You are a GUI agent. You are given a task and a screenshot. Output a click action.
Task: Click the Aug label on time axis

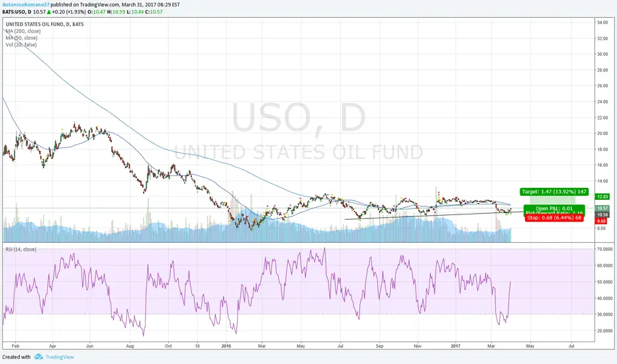[x=130, y=346]
